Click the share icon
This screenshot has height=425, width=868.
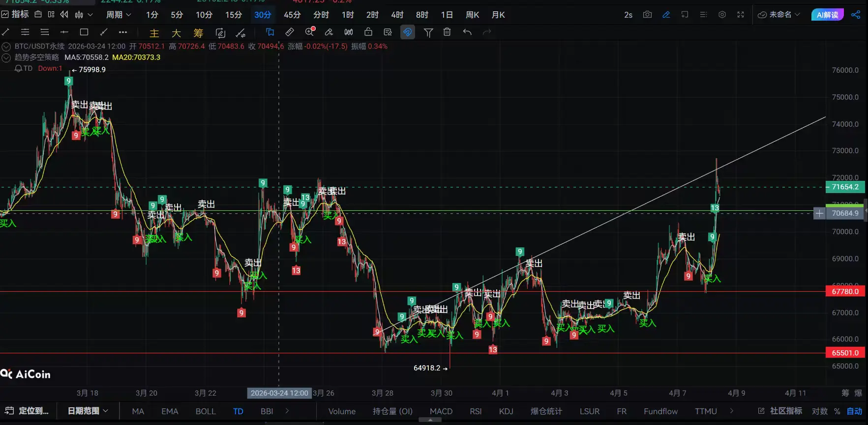(856, 15)
